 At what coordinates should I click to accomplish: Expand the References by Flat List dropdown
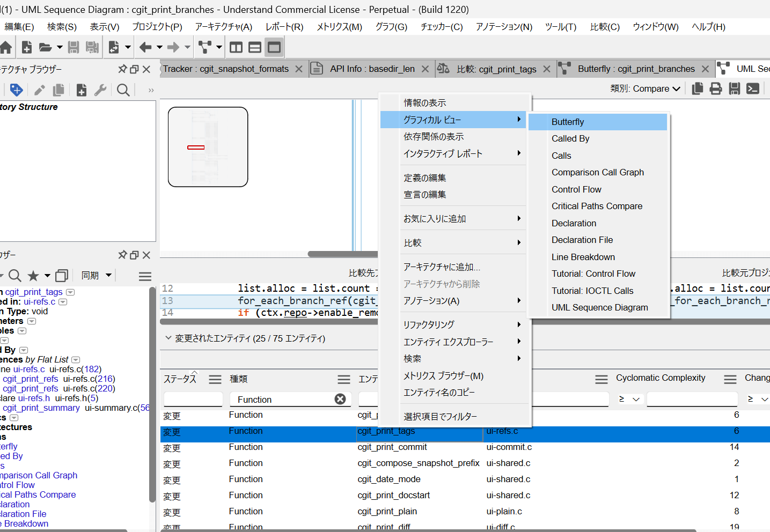(x=76, y=360)
